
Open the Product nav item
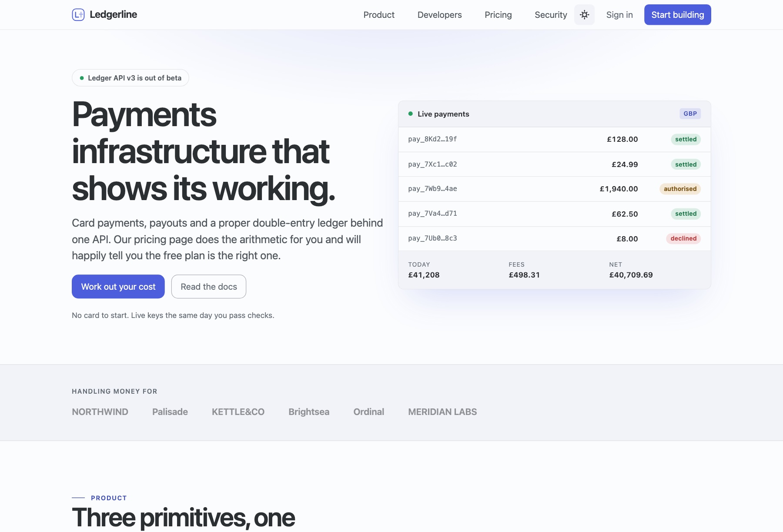[379, 15]
